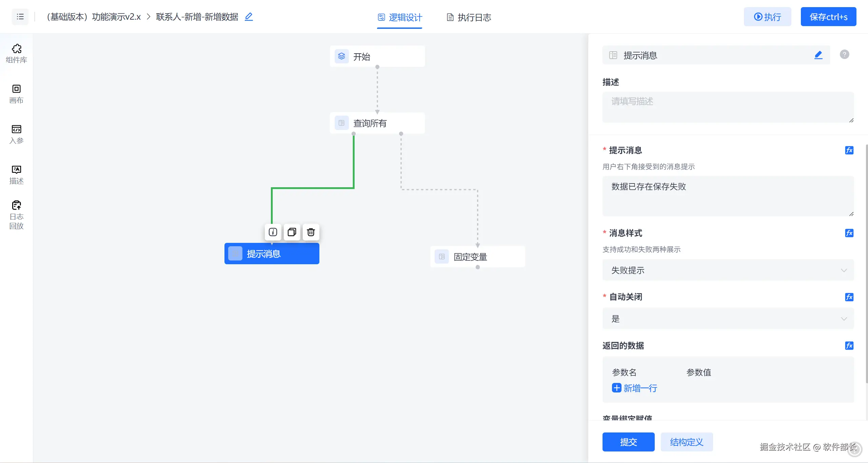Click the pencil icon beside the breadcrumb title
This screenshot has width=868, height=463.
tap(249, 17)
